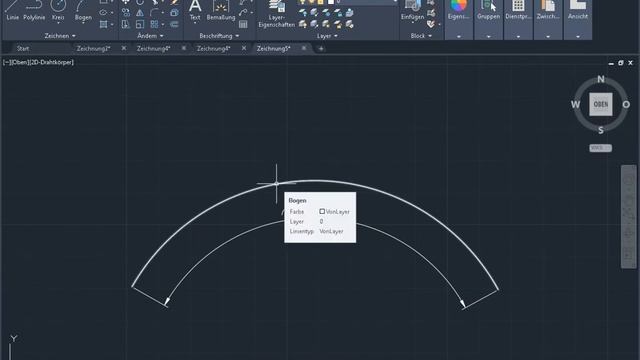
Task: Click the scale tool in Ändern
Action: [x=140, y=24]
